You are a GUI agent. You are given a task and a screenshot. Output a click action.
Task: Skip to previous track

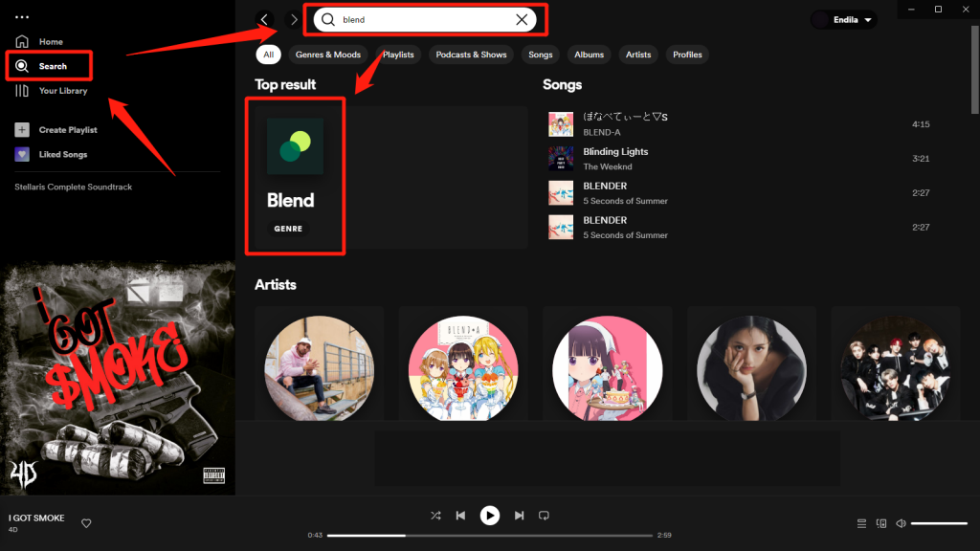coord(460,516)
